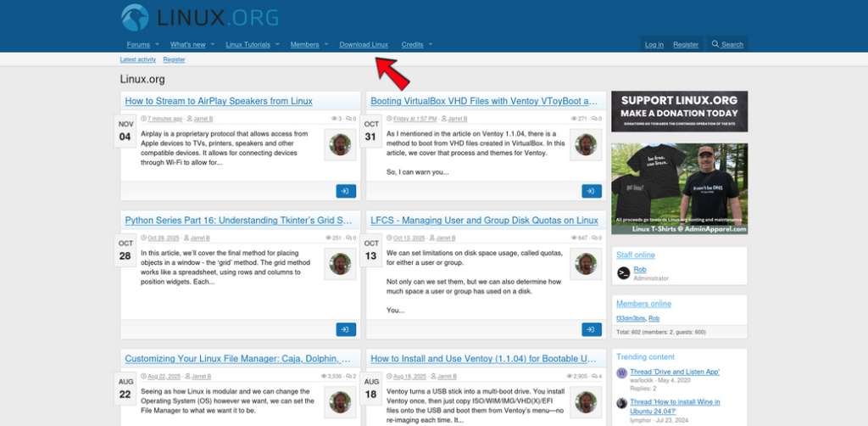This screenshot has width=868, height=426.
Task: Expand the Forums dropdown arrow
Action: click(x=157, y=44)
